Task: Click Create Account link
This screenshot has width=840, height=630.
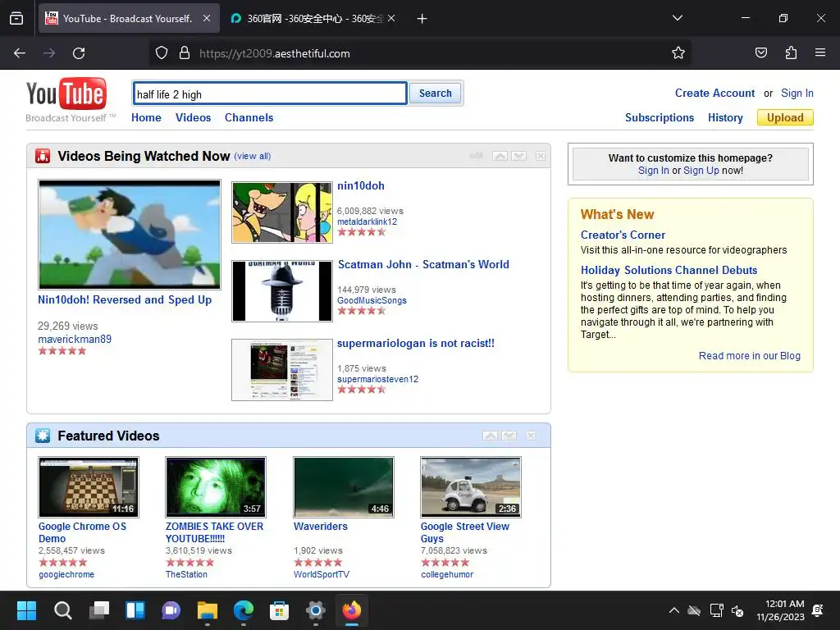Action: click(x=714, y=94)
